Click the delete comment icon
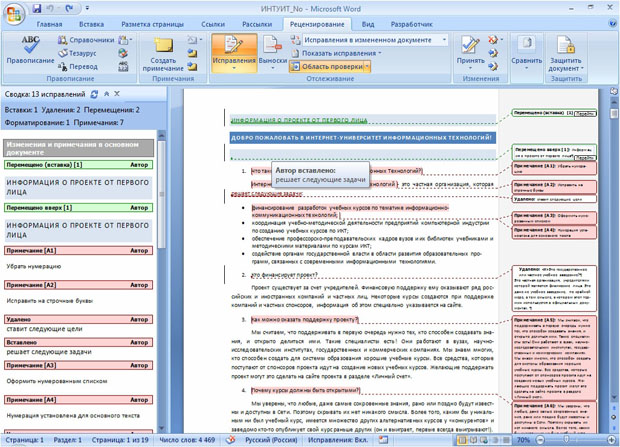 click(x=194, y=40)
